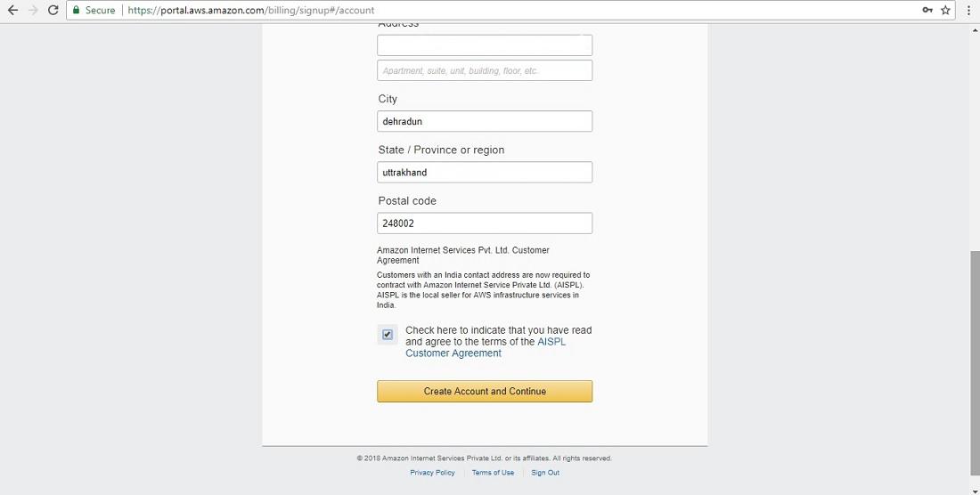980x495 pixels.
Task: Click the green Secure padlock icon
Action: coord(77,10)
